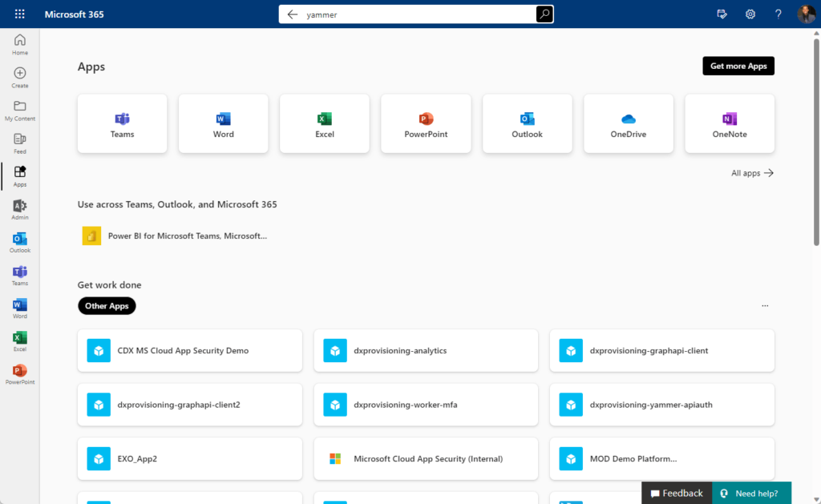The height and width of the screenshot is (504, 821).
Task: Open the Teams app tile
Action: coord(122,123)
